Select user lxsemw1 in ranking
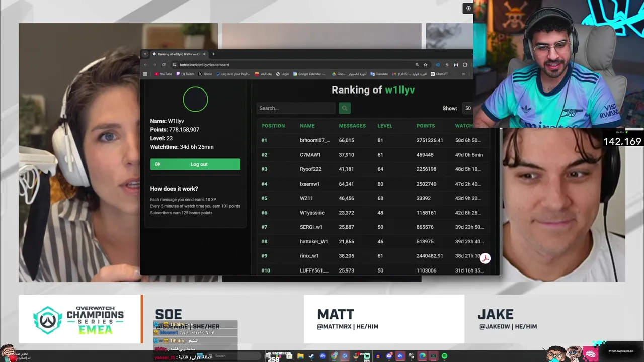644x362 pixels. tap(310, 184)
